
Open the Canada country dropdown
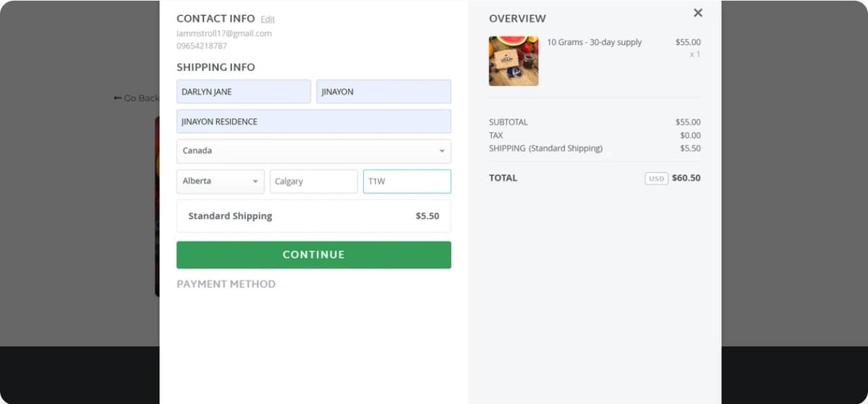(x=313, y=151)
